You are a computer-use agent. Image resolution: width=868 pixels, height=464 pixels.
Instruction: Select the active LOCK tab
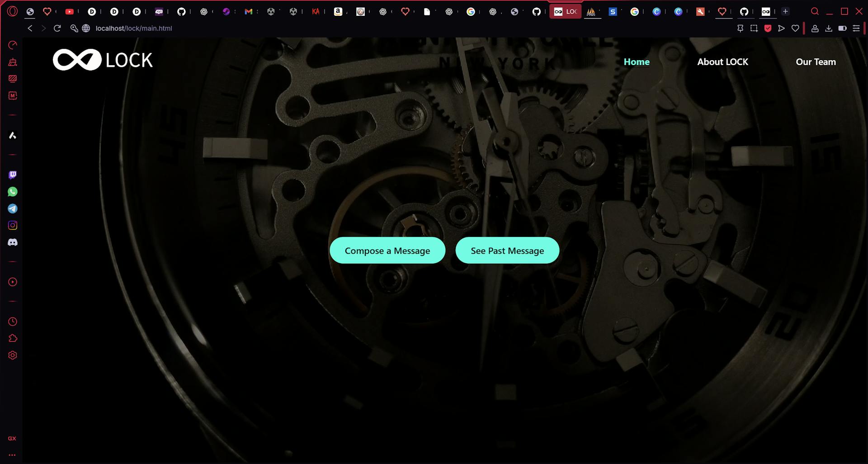coord(566,11)
